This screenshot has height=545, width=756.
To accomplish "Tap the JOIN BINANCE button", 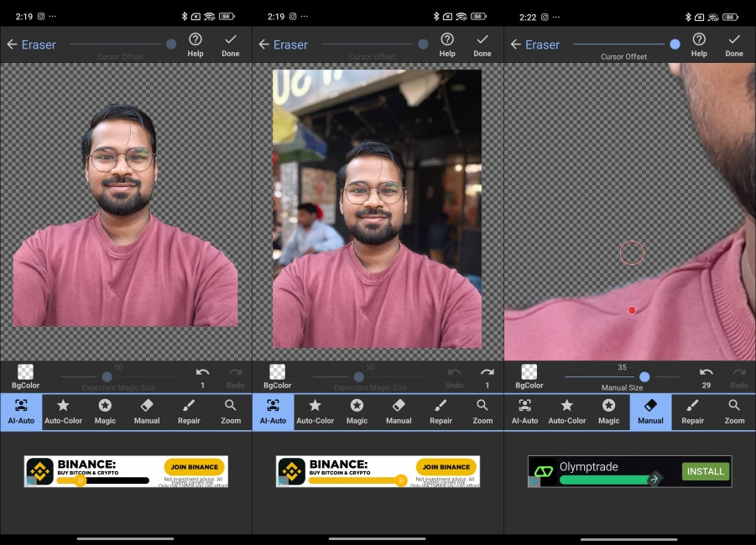I will pyautogui.click(x=195, y=466).
